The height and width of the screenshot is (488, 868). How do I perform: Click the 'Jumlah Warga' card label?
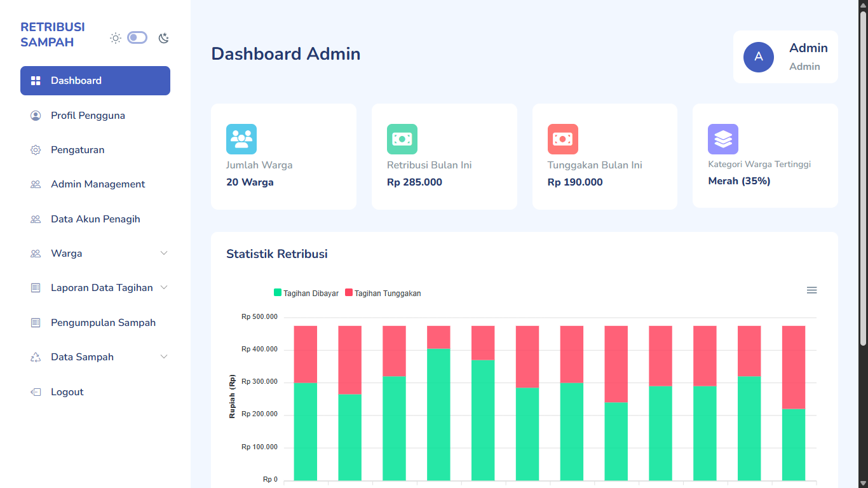259,165
